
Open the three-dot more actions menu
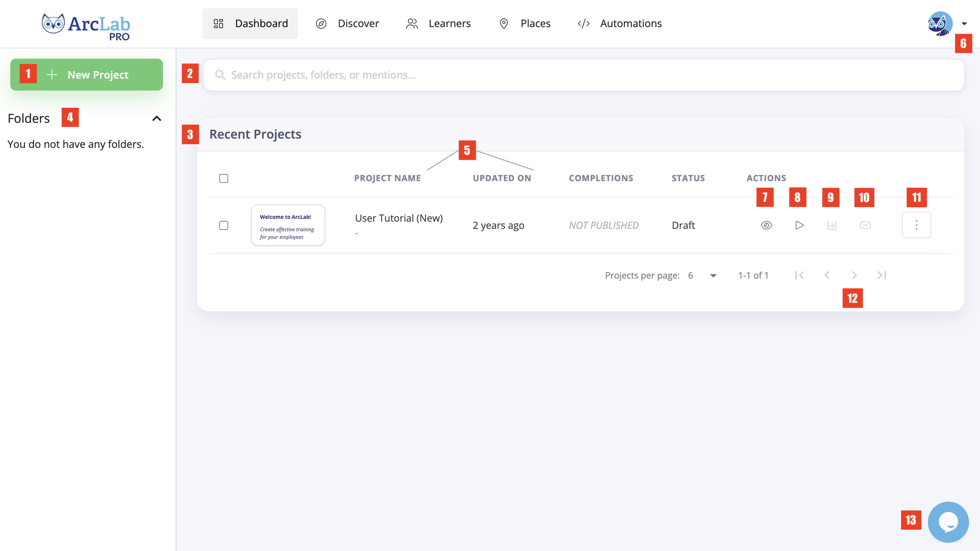pyautogui.click(x=917, y=225)
